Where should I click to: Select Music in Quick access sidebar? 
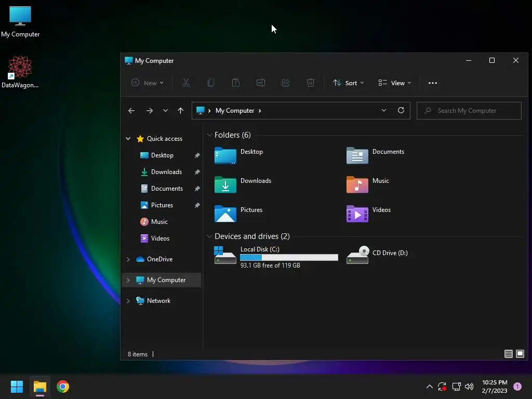click(159, 221)
